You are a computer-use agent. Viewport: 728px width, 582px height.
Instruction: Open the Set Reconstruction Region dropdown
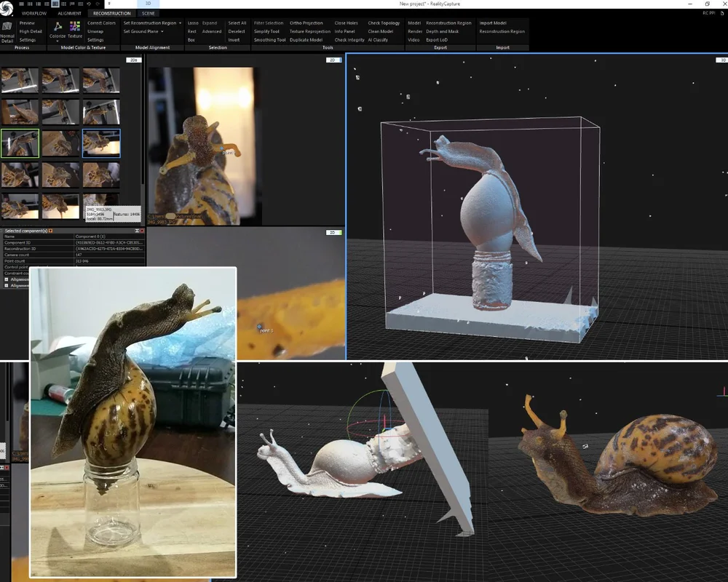click(x=180, y=23)
